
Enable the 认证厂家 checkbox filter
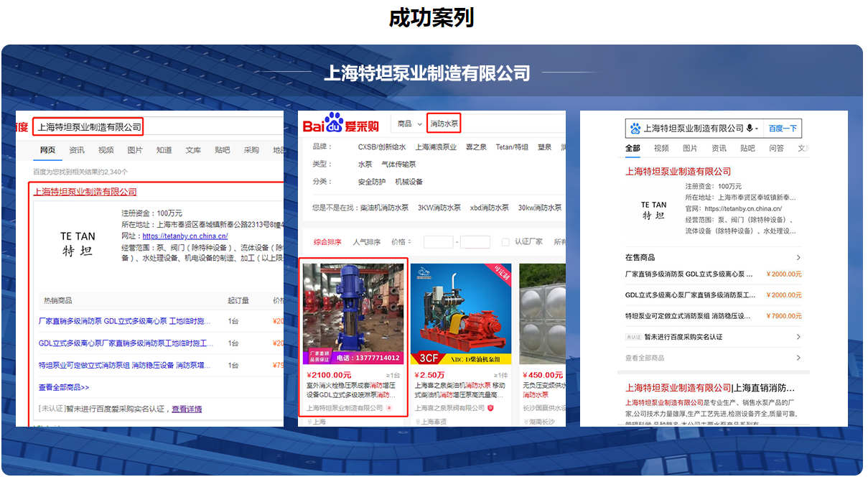(x=504, y=241)
